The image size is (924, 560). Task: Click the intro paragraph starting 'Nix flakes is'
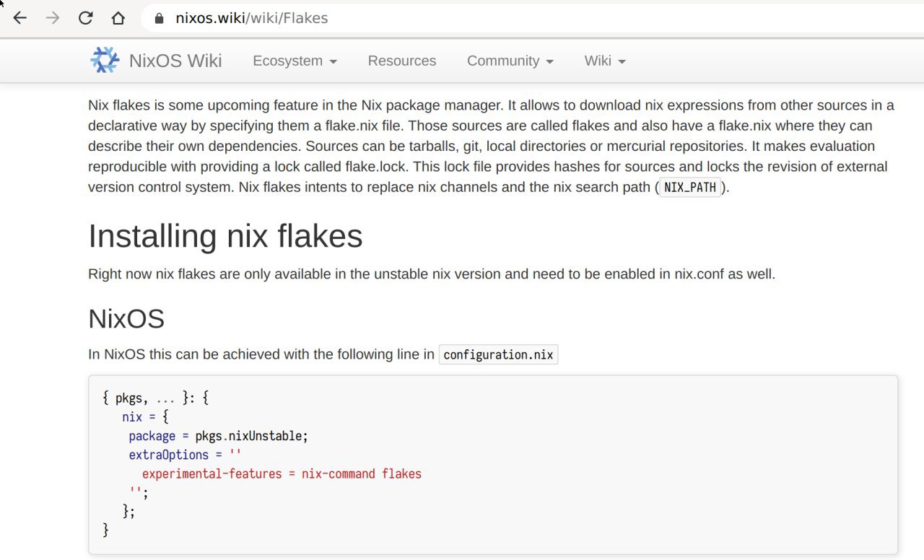click(x=492, y=146)
